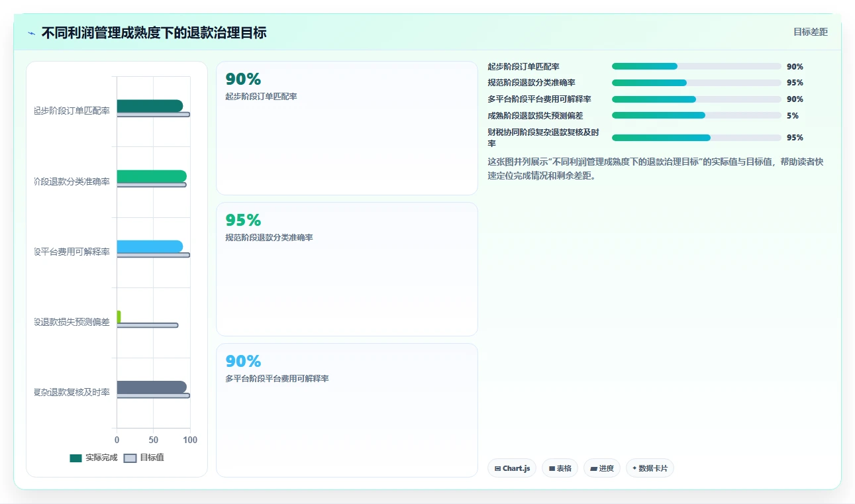Click the chart axis label 退款损失预测偏差

click(x=72, y=323)
